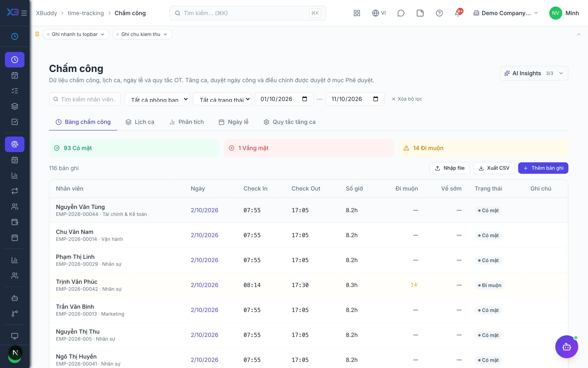Click the time-tracking breadcrumb link
588x368 pixels.
pyautogui.click(x=86, y=13)
